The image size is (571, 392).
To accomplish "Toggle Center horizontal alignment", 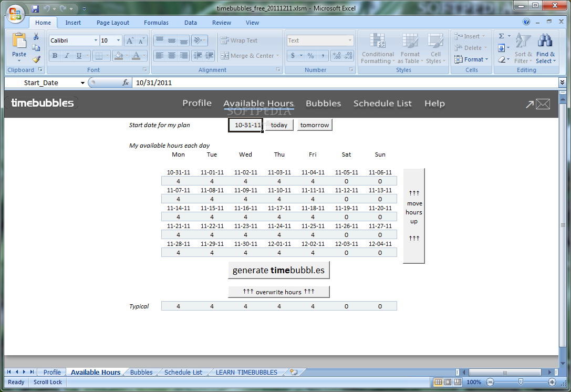I will click(172, 55).
